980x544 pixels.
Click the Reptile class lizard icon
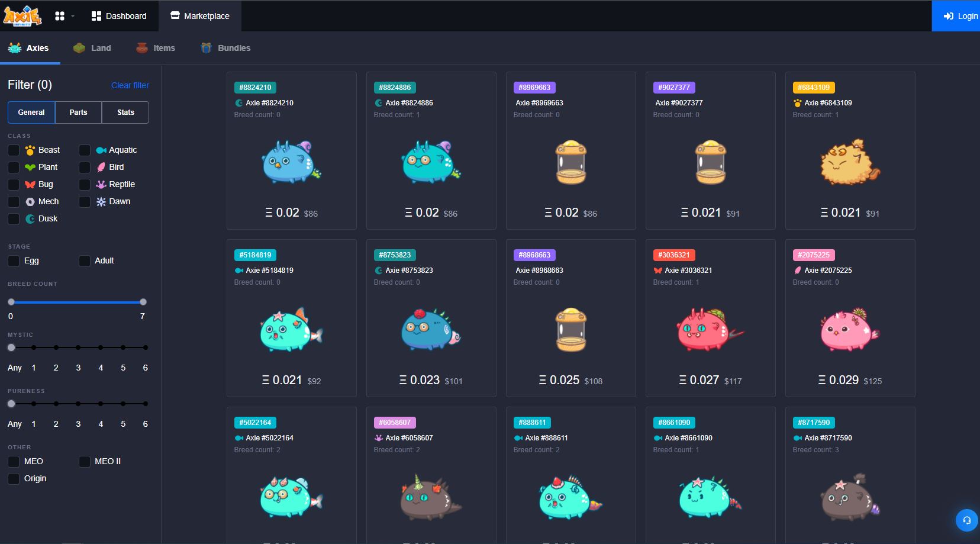click(101, 185)
